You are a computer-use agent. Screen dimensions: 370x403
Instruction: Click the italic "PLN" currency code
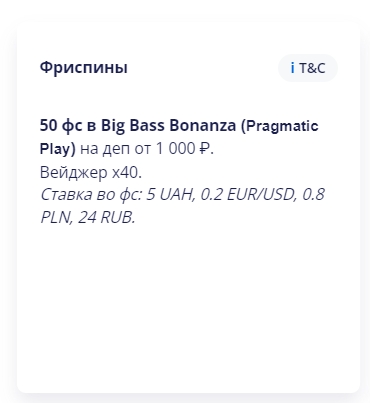(x=56, y=217)
